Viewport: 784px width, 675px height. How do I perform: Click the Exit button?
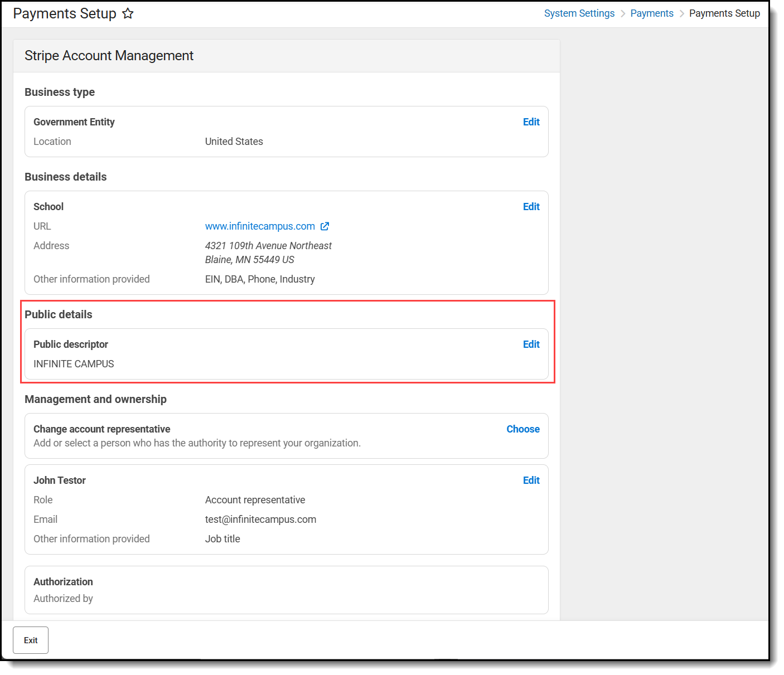point(31,640)
